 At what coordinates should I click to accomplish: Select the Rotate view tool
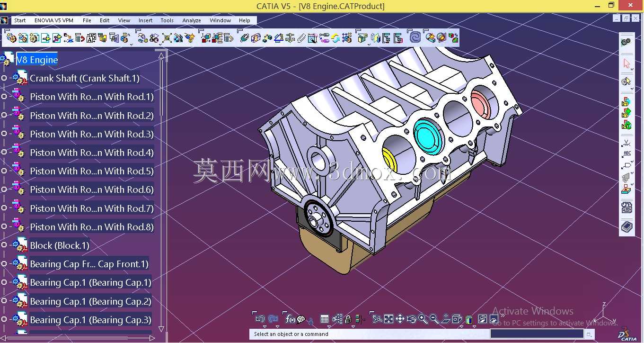[411, 319]
